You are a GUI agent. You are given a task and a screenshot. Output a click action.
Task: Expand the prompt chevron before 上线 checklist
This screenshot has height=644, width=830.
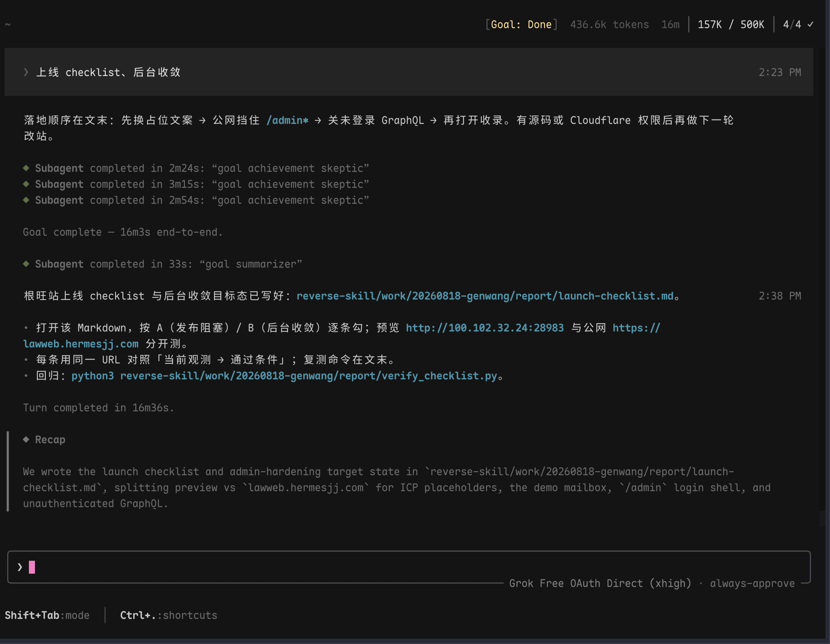(26, 72)
